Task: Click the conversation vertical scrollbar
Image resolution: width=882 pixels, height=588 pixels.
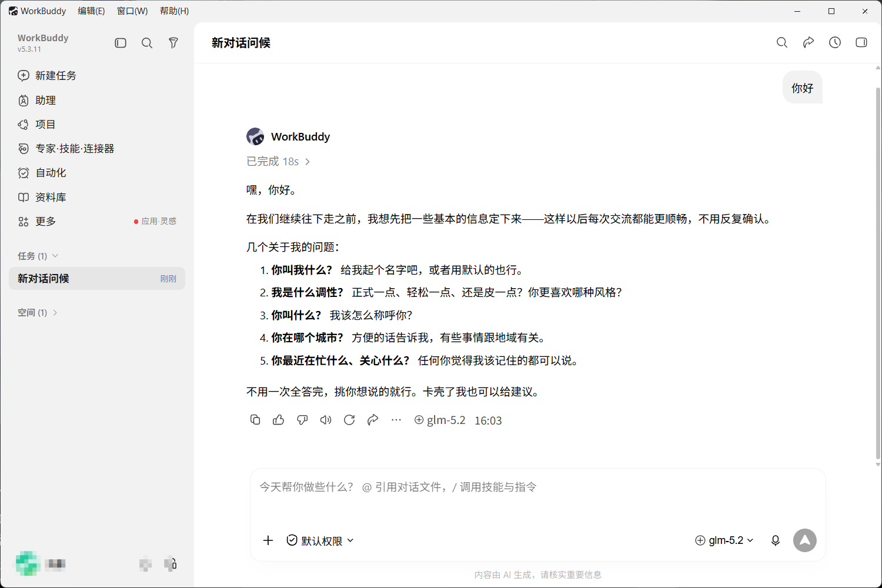Action: click(878, 273)
